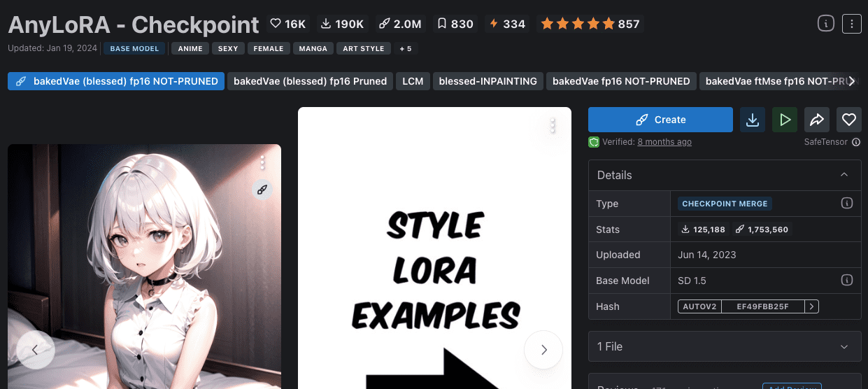
Task: Click the download icon button beside Create
Action: (753, 120)
